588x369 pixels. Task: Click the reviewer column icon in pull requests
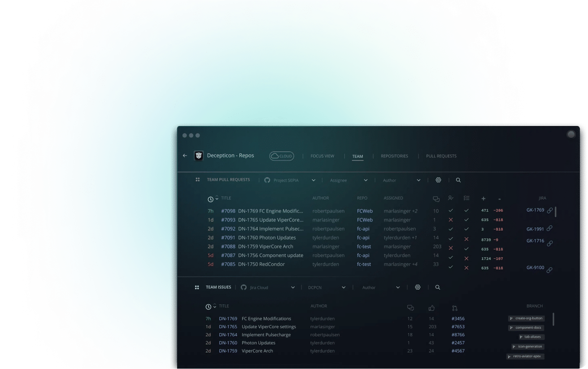click(451, 198)
